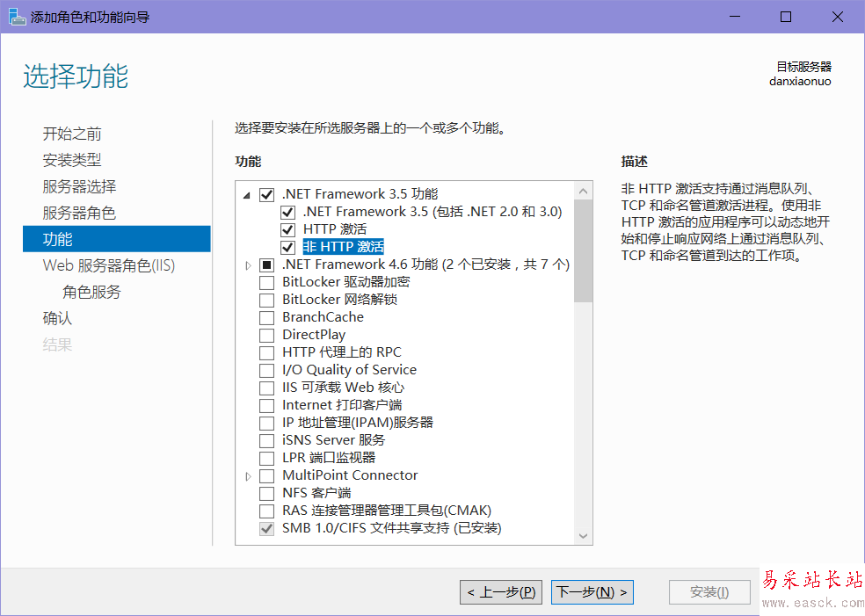The height and width of the screenshot is (616, 865).
Task: Select BranchCache feature label
Action: [x=323, y=317]
